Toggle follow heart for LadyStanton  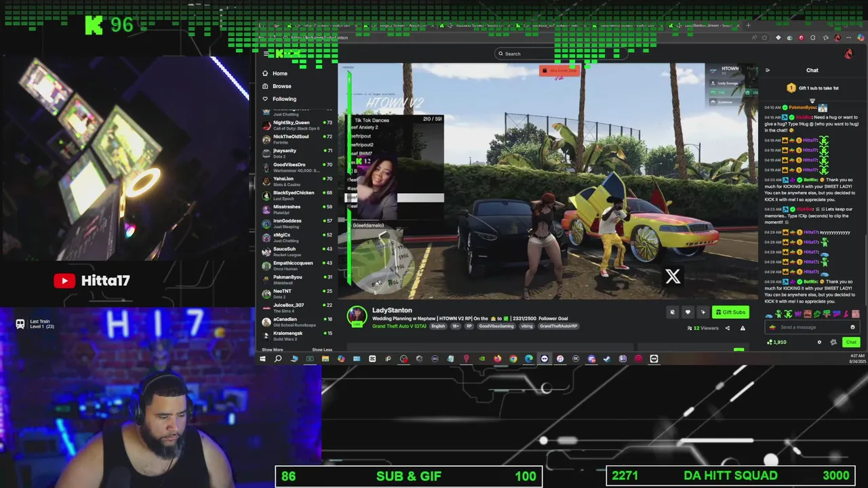point(688,312)
